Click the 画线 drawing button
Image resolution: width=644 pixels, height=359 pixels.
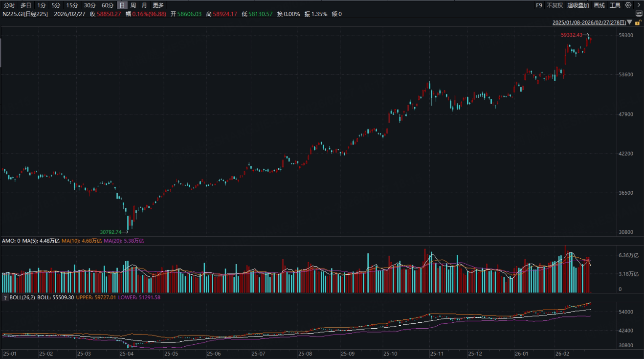click(599, 5)
